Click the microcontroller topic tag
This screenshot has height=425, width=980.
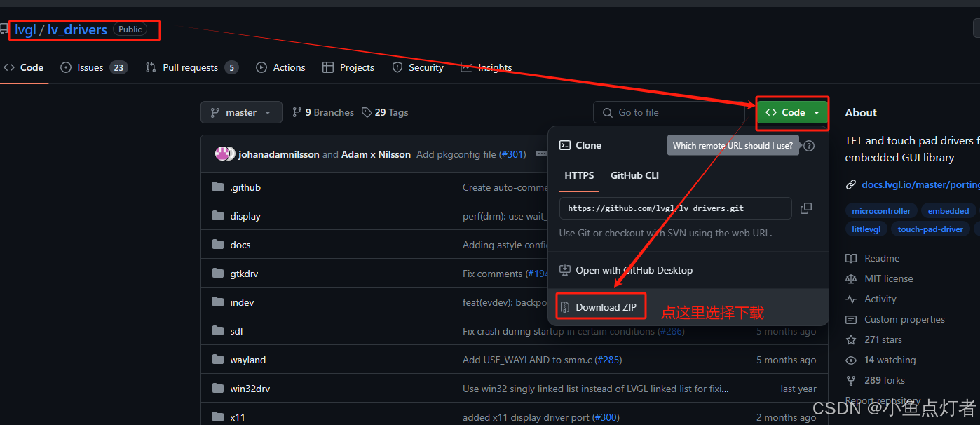(x=881, y=210)
